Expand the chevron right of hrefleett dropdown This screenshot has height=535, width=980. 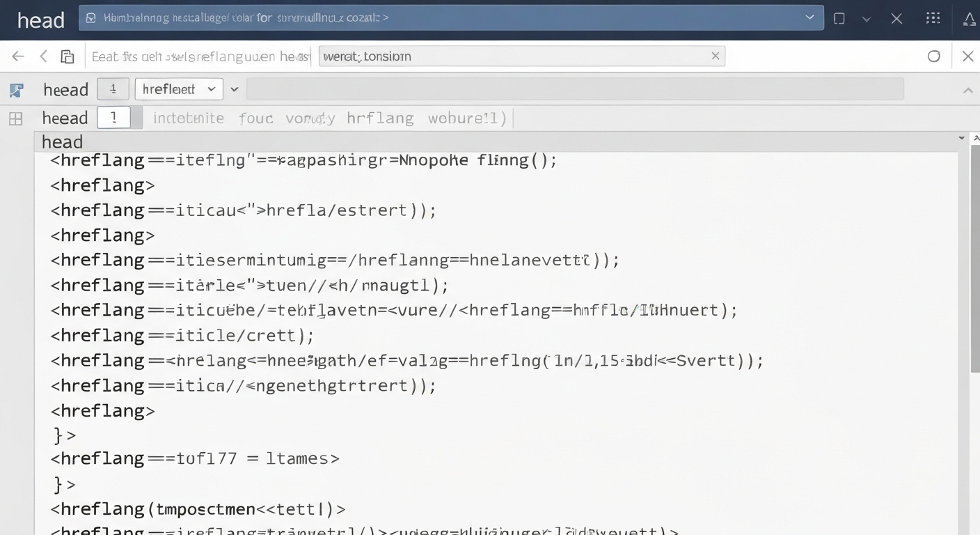pos(235,89)
